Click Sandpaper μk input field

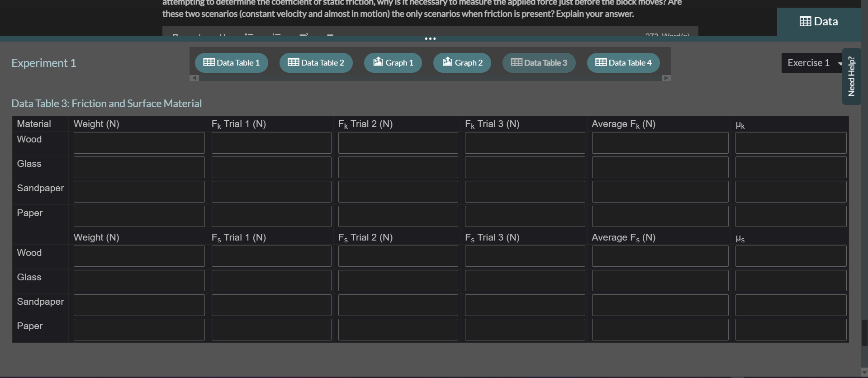tap(791, 192)
